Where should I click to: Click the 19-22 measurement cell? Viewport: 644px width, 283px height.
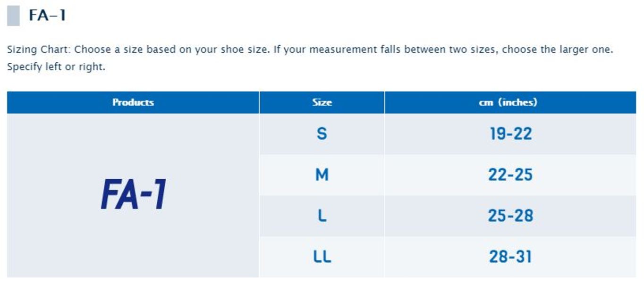pos(510,134)
